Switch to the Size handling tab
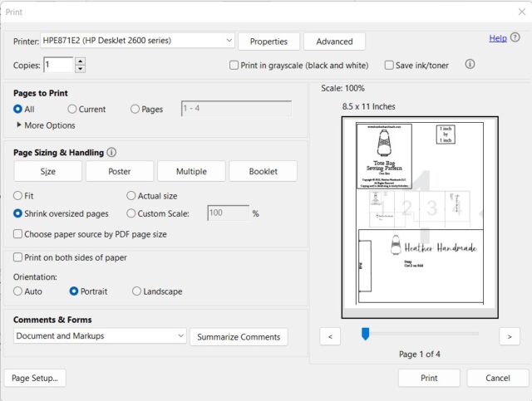The height and width of the screenshot is (401, 532). (x=48, y=172)
